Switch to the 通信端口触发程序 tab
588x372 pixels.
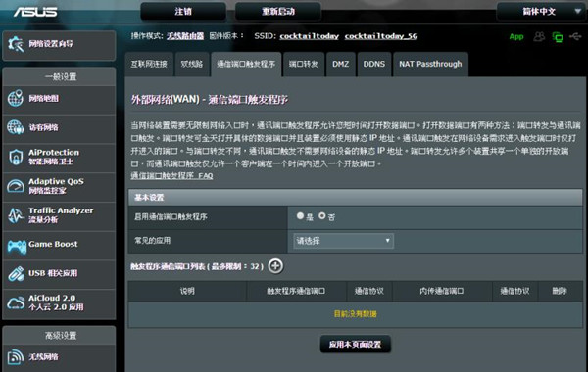[246, 64]
